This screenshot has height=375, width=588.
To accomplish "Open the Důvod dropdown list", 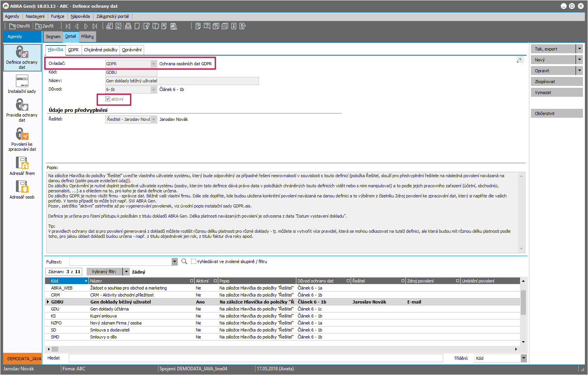I will (x=153, y=89).
